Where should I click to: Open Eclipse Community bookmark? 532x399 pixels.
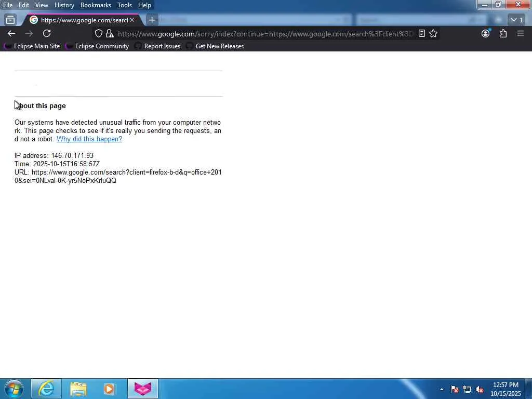point(97,46)
